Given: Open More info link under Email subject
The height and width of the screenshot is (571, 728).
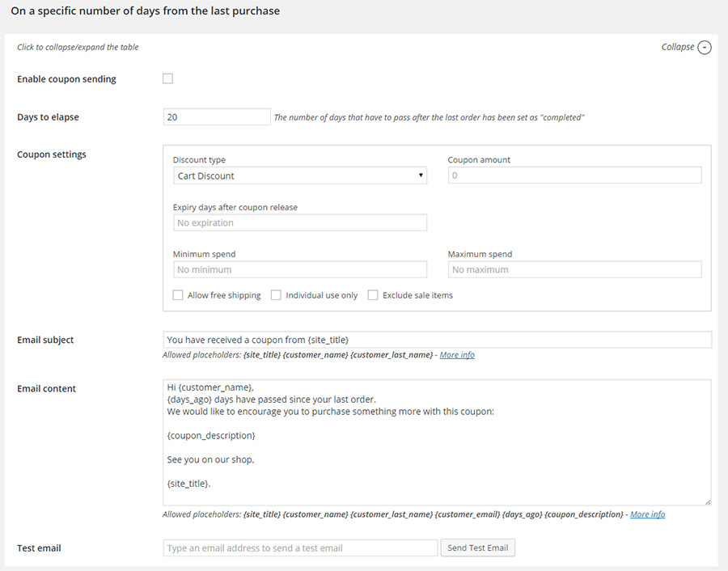Looking at the screenshot, I should (457, 355).
